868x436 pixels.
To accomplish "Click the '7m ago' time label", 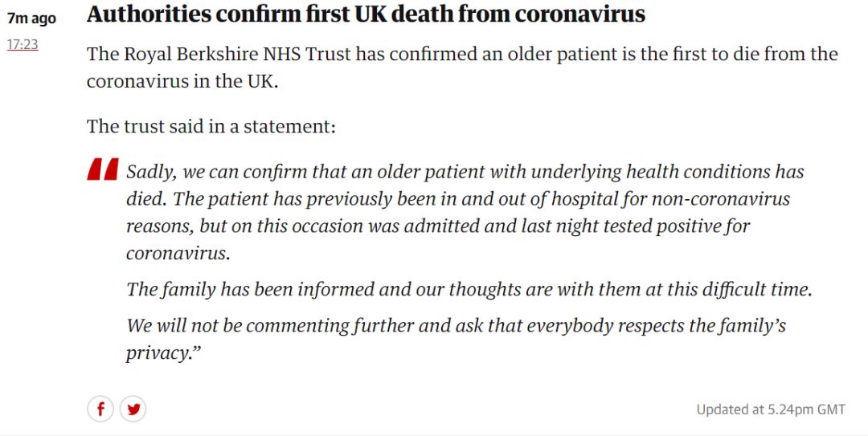I will [x=31, y=18].
